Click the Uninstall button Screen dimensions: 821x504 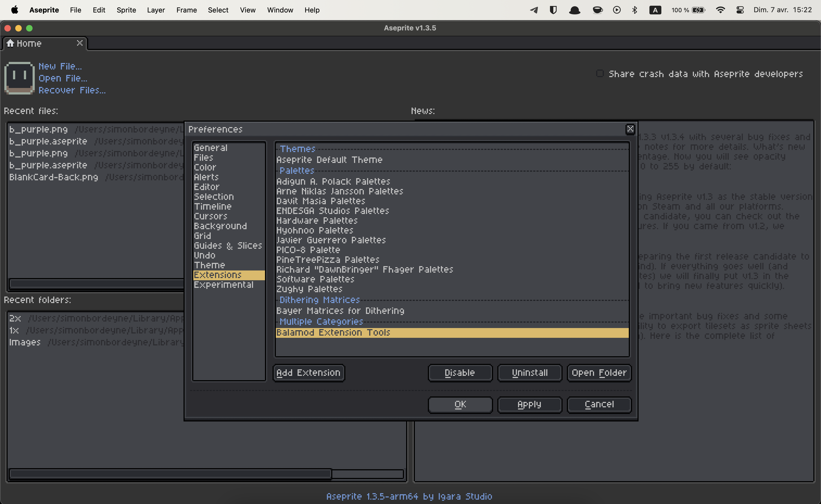click(529, 373)
